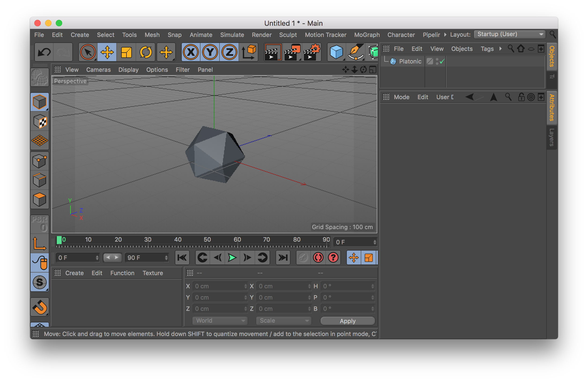588x382 pixels.
Task: Open the viewport Cameras menu
Action: pos(98,70)
